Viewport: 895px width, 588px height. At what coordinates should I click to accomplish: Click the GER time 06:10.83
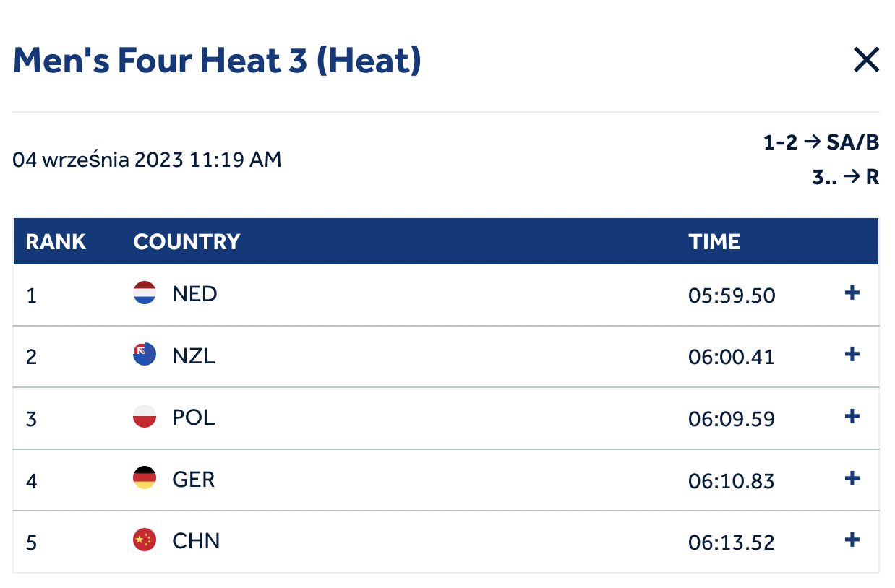click(732, 480)
